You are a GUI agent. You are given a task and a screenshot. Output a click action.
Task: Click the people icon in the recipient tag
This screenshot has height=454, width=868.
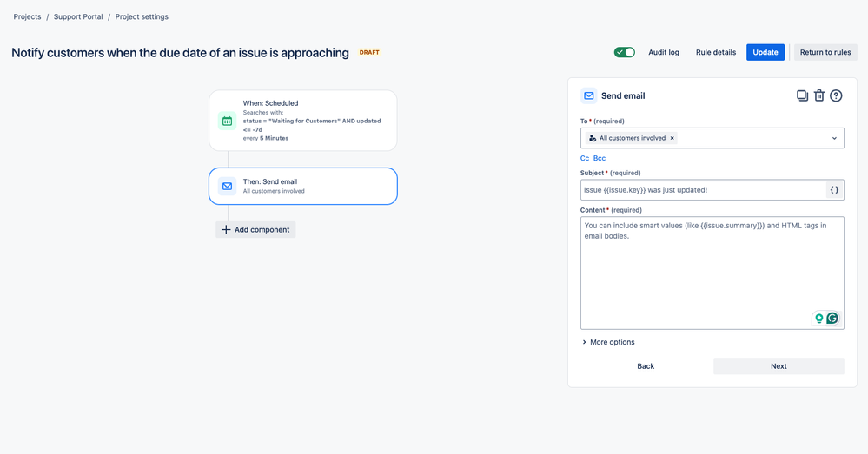tap(593, 138)
